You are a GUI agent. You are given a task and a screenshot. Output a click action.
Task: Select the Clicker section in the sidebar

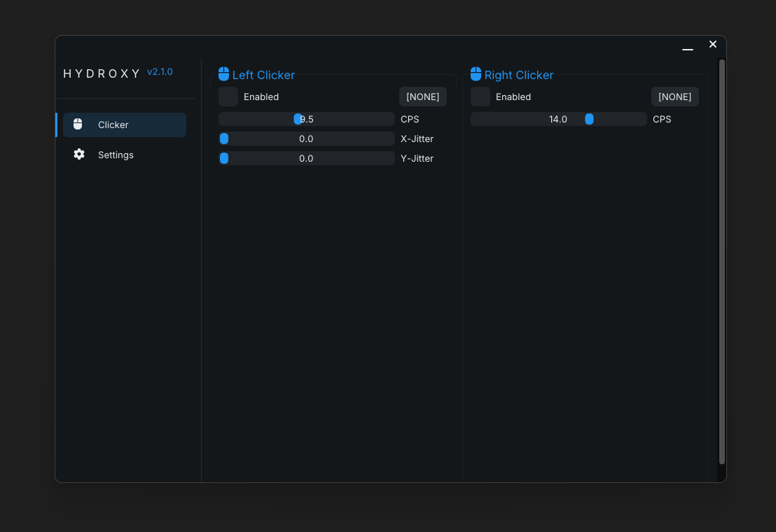coord(113,125)
